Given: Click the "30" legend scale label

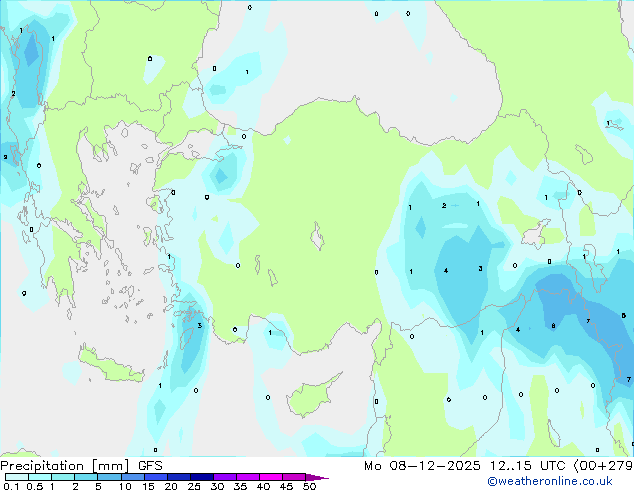Looking at the screenshot, I should [x=217, y=486].
